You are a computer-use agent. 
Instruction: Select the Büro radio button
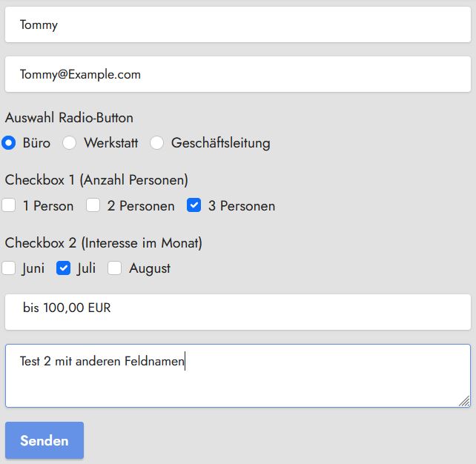pos(9,143)
